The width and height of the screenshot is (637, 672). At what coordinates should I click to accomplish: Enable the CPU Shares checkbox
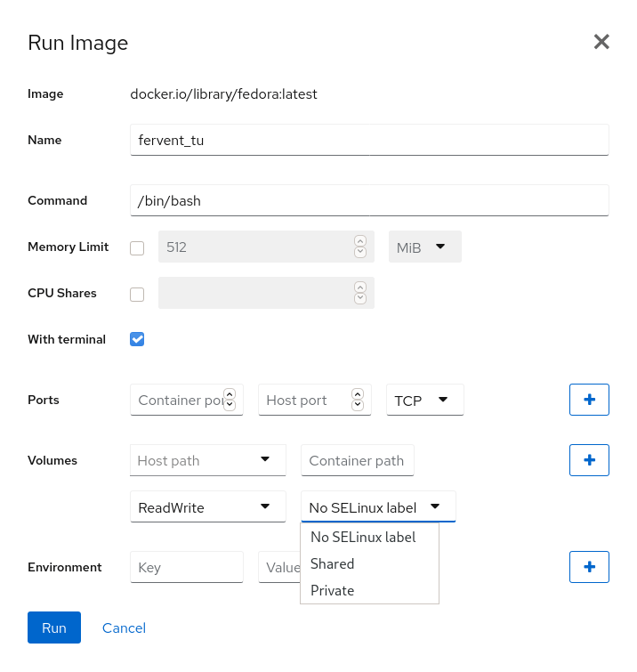[x=137, y=295]
